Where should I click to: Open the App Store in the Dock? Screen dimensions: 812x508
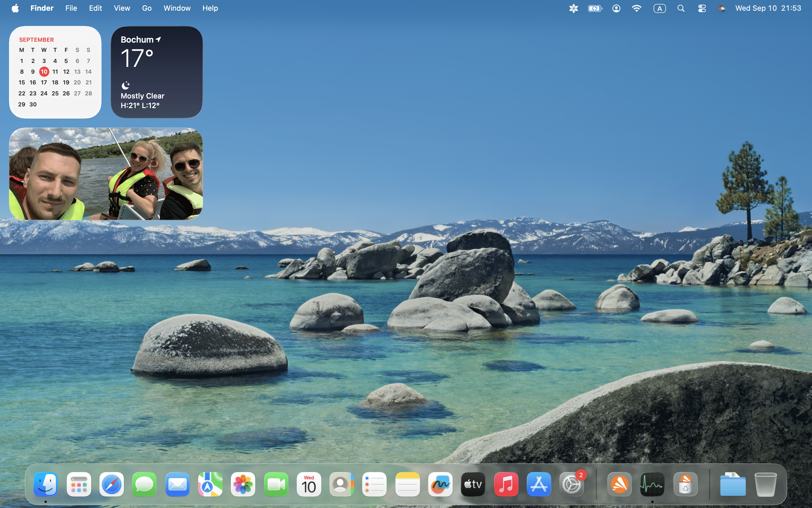[539, 484]
